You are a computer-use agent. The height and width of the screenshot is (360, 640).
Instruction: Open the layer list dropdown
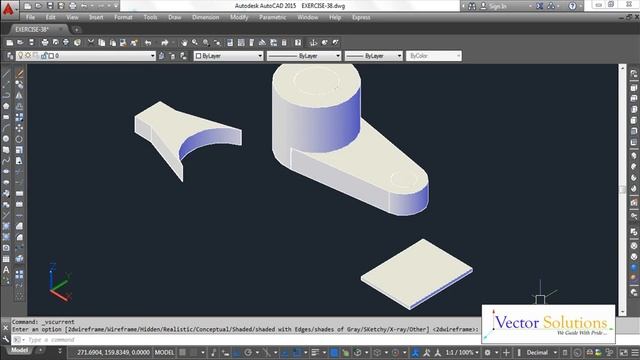153,56
